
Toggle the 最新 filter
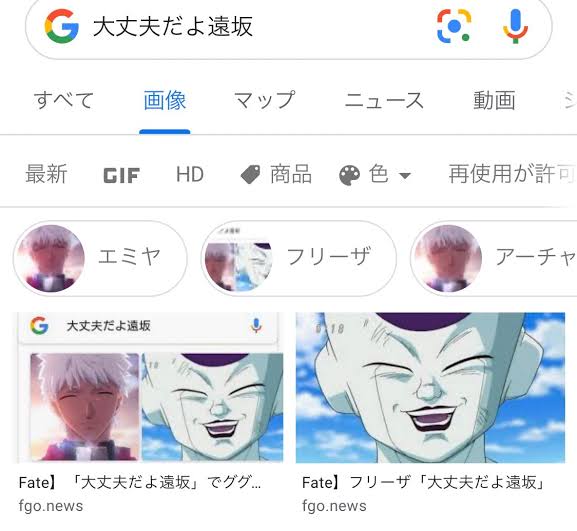(46, 174)
